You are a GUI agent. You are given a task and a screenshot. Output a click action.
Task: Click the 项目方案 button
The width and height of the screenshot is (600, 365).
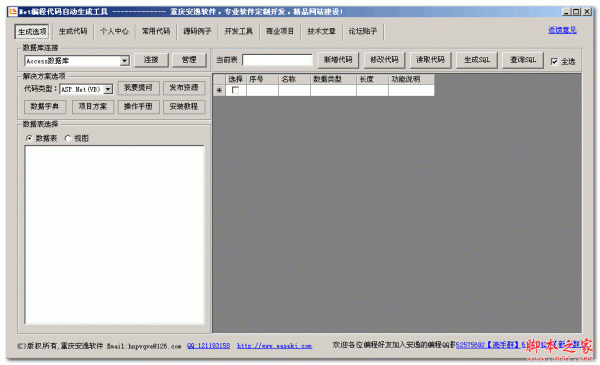click(93, 107)
